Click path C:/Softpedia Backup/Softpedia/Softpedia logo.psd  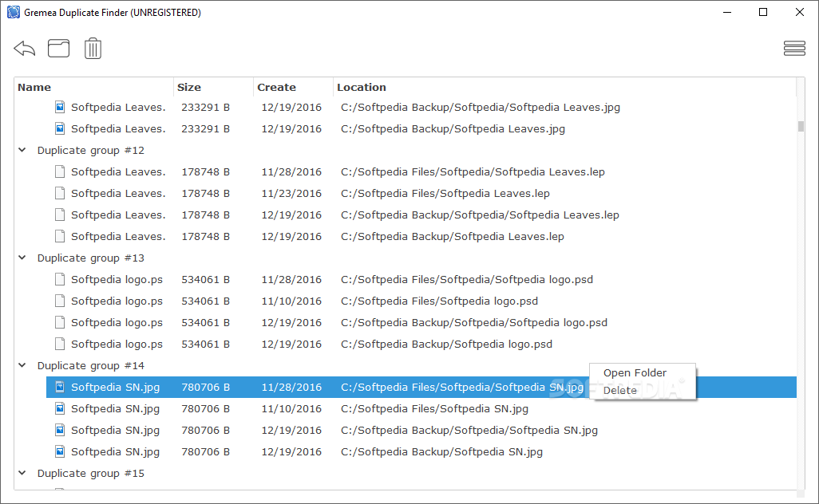coord(474,322)
